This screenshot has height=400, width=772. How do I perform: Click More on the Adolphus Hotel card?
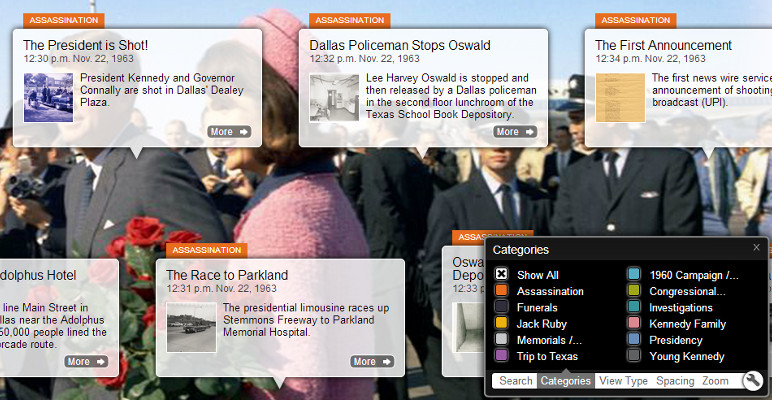point(86,362)
